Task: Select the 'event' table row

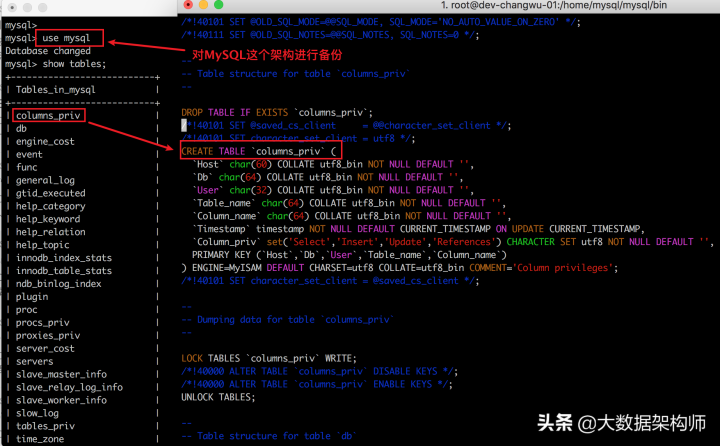Action: (x=29, y=154)
